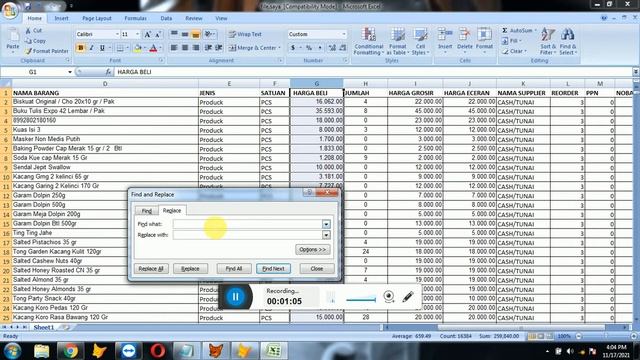This screenshot has width=640, height=360.
Task: Set top vertical alignment
Action: pos(174,34)
